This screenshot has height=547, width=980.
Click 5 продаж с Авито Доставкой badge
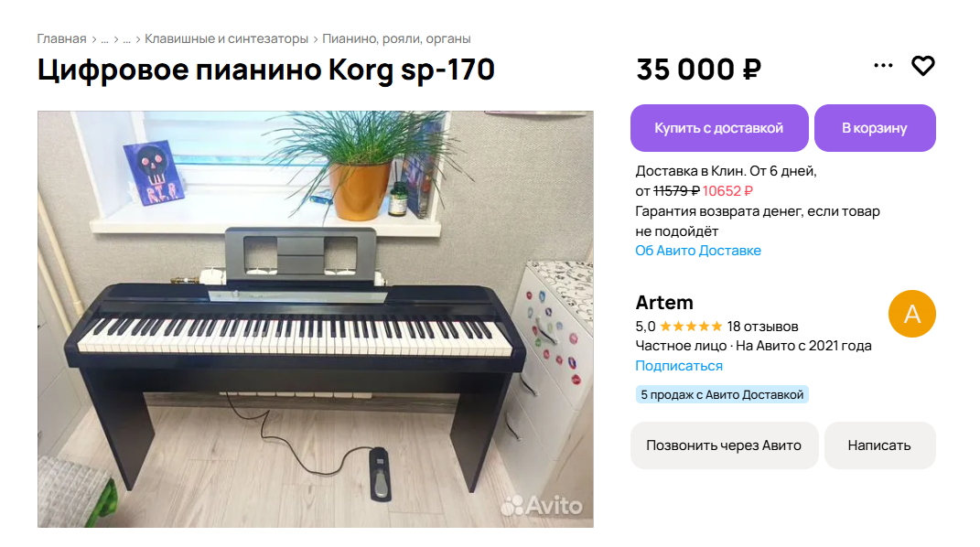pos(722,394)
